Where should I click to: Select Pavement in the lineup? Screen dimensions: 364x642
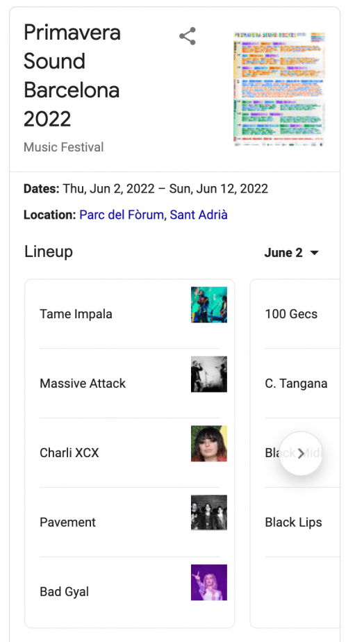[130, 522]
